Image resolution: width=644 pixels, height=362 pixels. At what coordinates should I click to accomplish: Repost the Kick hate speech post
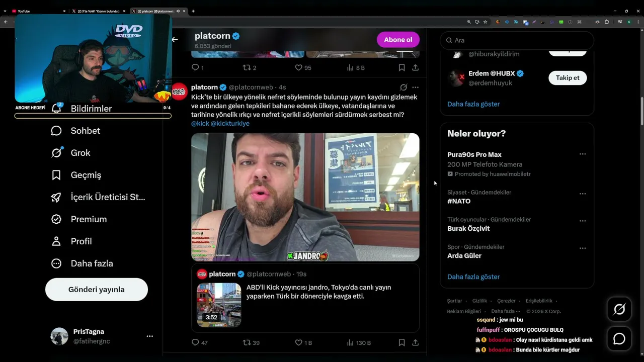click(x=247, y=343)
